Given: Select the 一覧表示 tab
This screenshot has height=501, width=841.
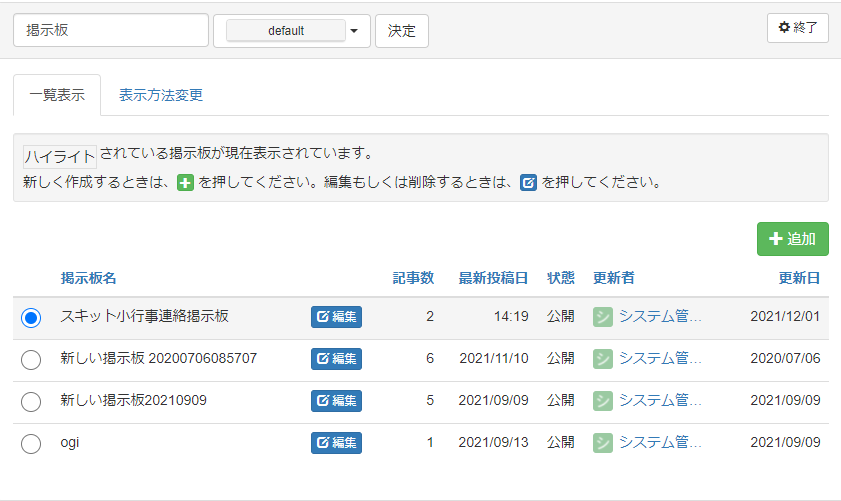Looking at the screenshot, I should (57, 96).
